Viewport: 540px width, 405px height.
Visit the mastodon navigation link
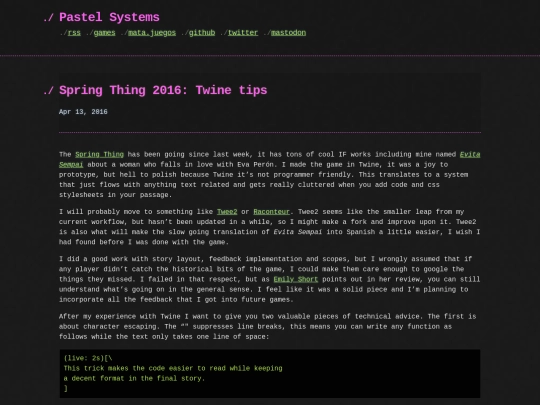pos(288,33)
